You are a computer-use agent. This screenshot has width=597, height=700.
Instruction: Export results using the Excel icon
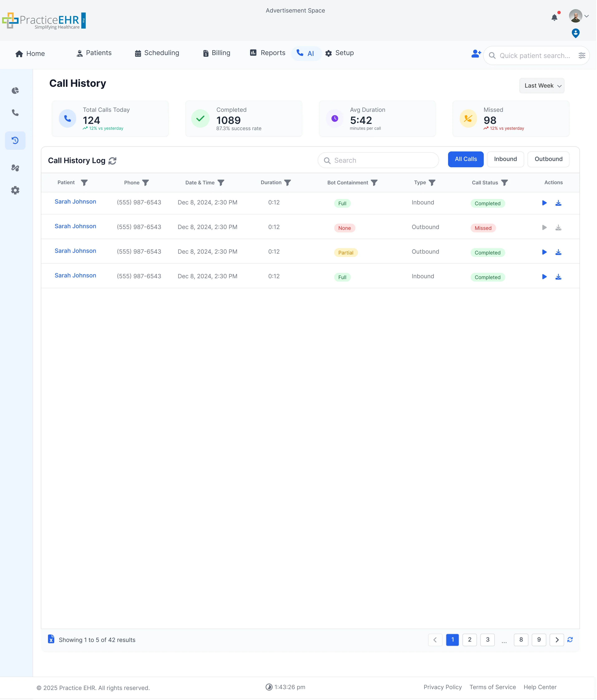click(51, 640)
